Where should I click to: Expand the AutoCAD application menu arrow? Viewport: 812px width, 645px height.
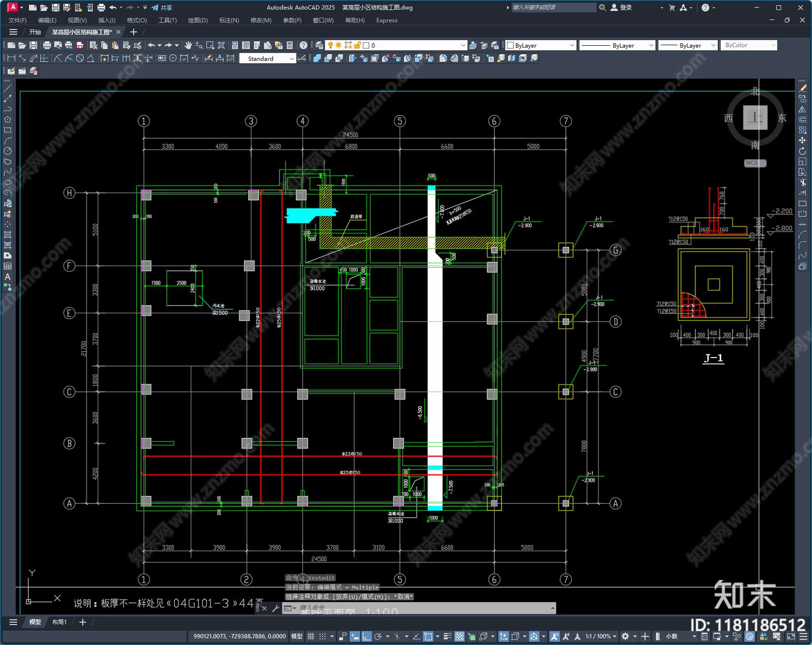pyautogui.click(x=21, y=8)
